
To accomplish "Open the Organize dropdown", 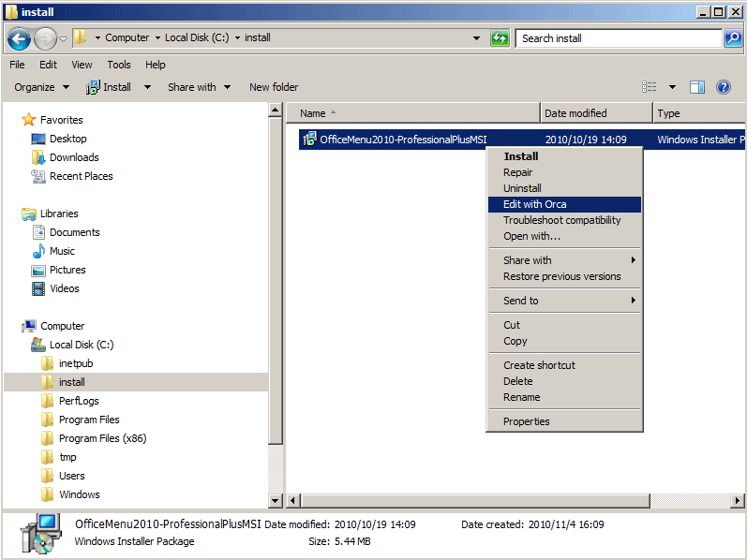I will tap(42, 87).
